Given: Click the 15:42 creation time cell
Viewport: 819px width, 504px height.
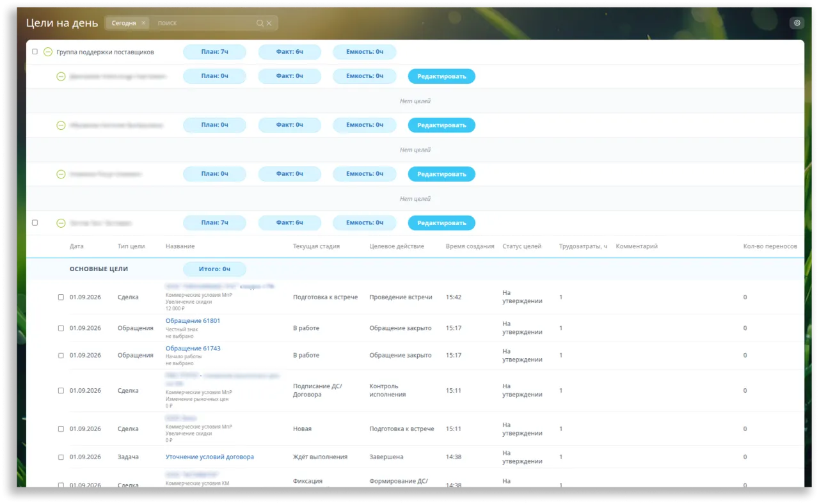Looking at the screenshot, I should 454,297.
